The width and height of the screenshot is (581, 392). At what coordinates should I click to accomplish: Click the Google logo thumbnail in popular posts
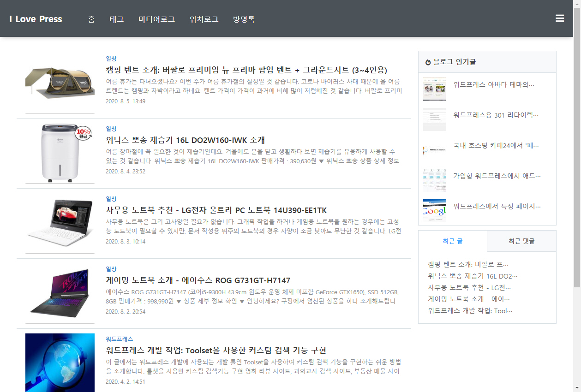[x=435, y=210]
